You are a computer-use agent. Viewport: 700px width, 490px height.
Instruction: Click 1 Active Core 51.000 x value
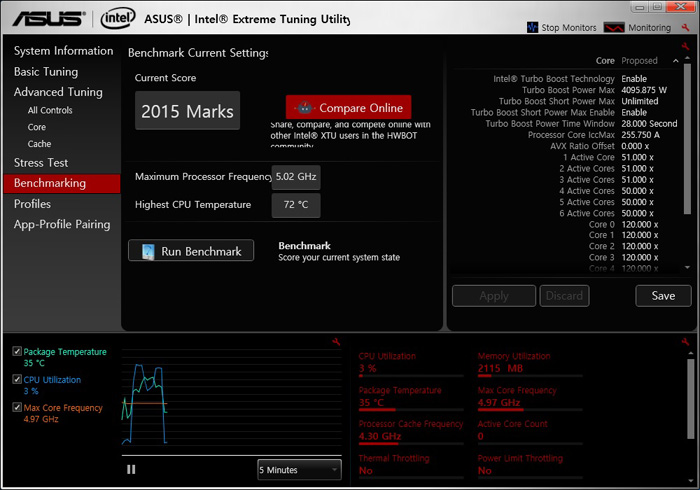tap(638, 157)
